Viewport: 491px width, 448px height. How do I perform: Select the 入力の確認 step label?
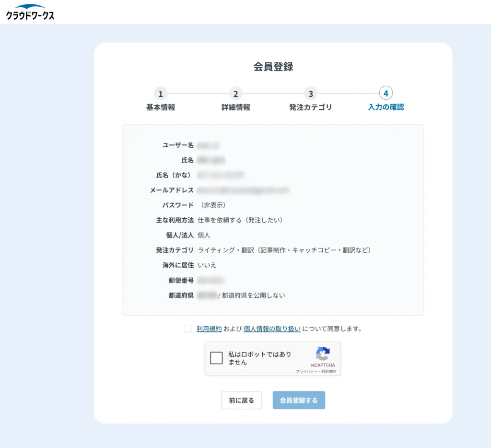tap(386, 107)
